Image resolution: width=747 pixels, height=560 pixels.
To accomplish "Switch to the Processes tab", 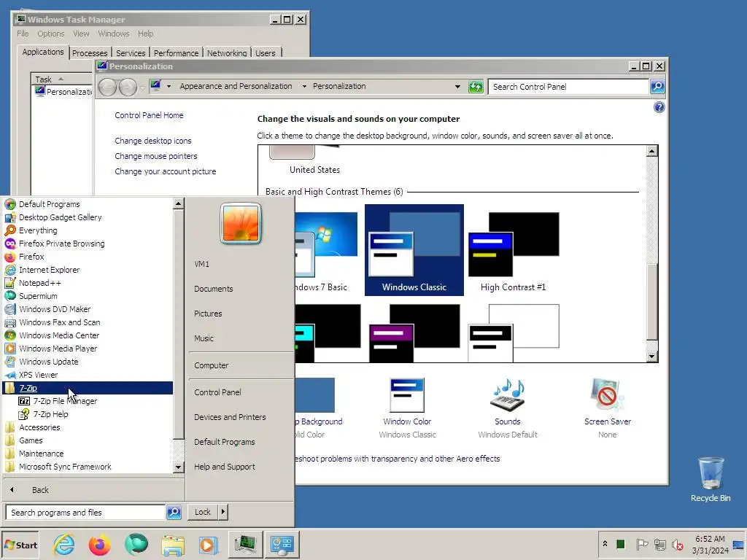I will 90,52.
